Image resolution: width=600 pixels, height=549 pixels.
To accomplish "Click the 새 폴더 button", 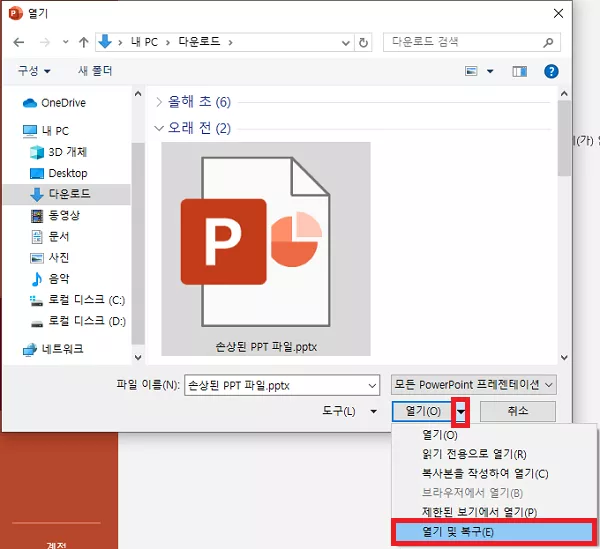I will coord(95,71).
